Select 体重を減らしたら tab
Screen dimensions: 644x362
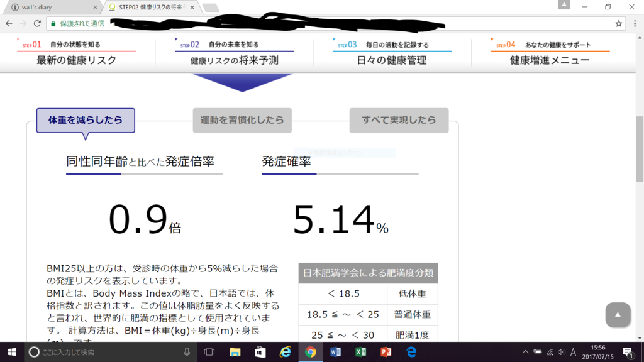point(86,120)
